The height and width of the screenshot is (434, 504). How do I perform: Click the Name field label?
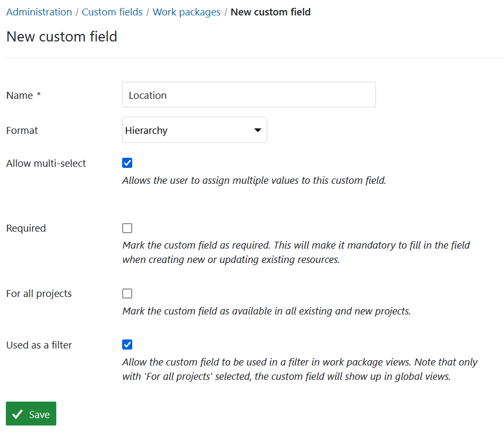click(x=23, y=96)
